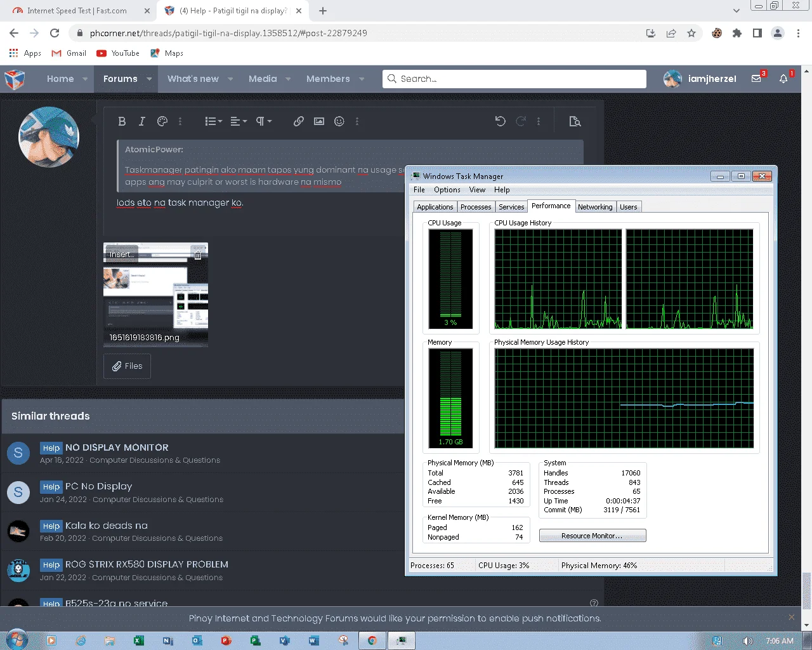
Task: Open the YouTube bookmark
Action: point(118,53)
